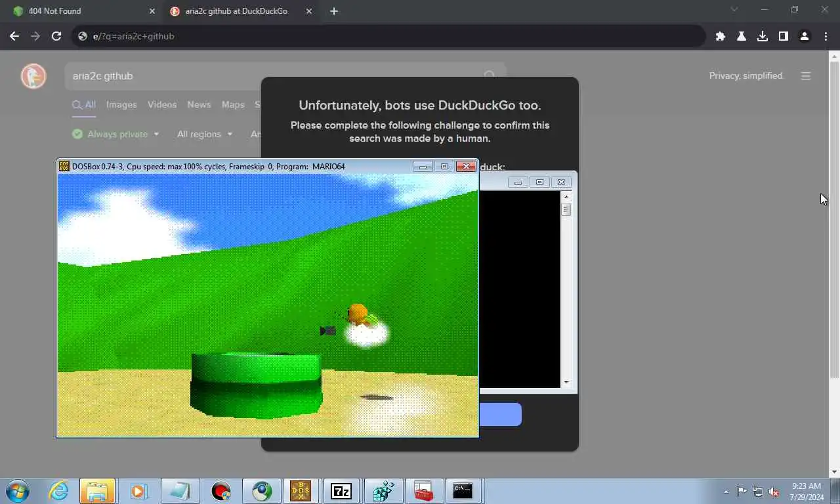Close the aria2c github tab
The image size is (840, 504).
pos(309,11)
